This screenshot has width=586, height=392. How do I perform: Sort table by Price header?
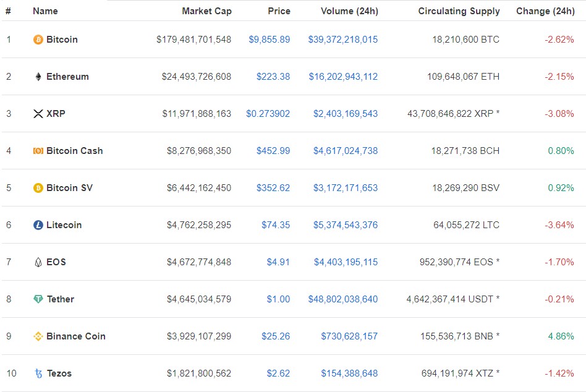(279, 11)
